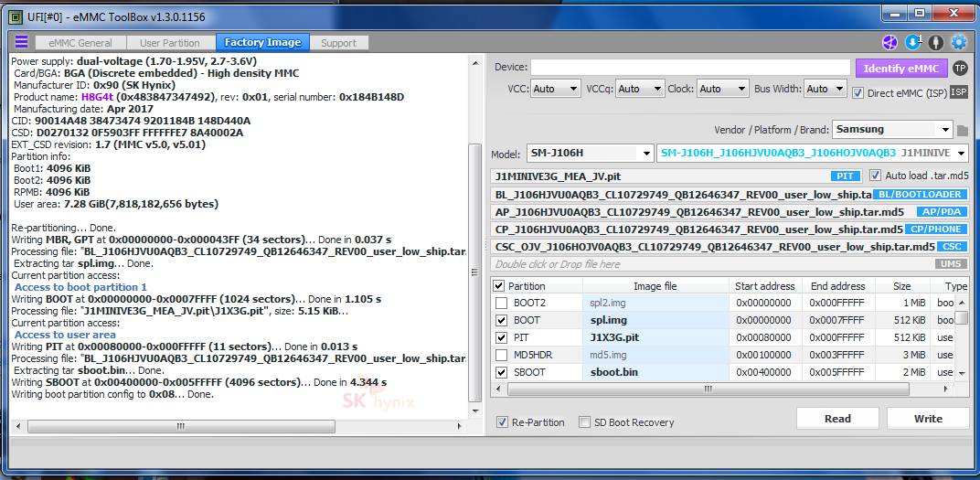Open the Support tab
The width and height of the screenshot is (980, 480).
tap(339, 42)
